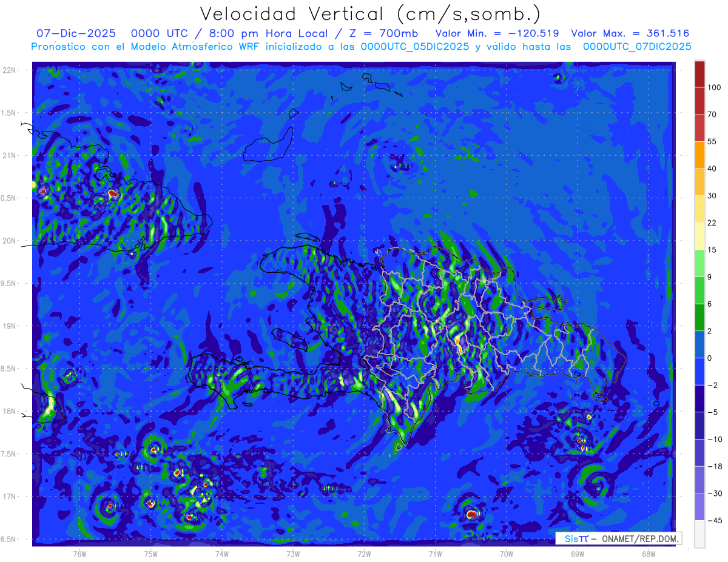Click the "21N" latitude label

click(x=9, y=156)
